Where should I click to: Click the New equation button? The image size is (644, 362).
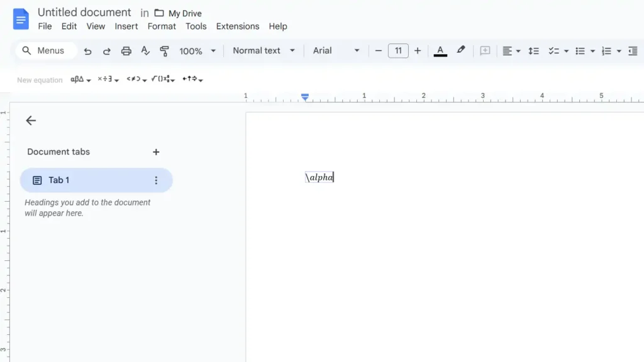(40, 80)
